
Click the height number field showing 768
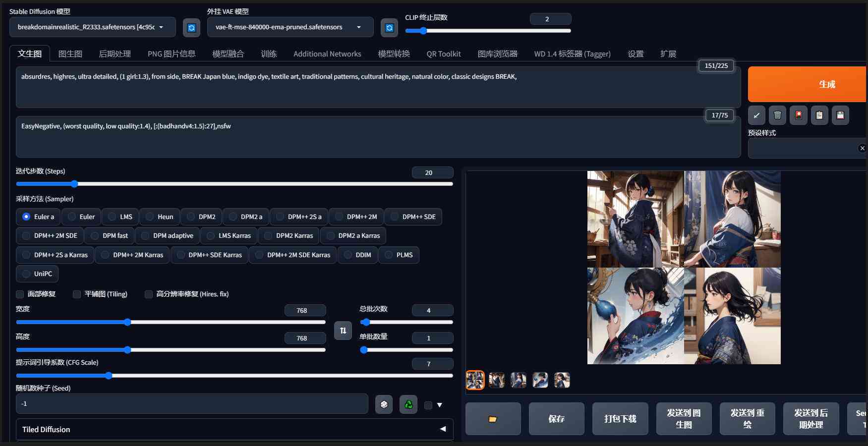click(305, 338)
